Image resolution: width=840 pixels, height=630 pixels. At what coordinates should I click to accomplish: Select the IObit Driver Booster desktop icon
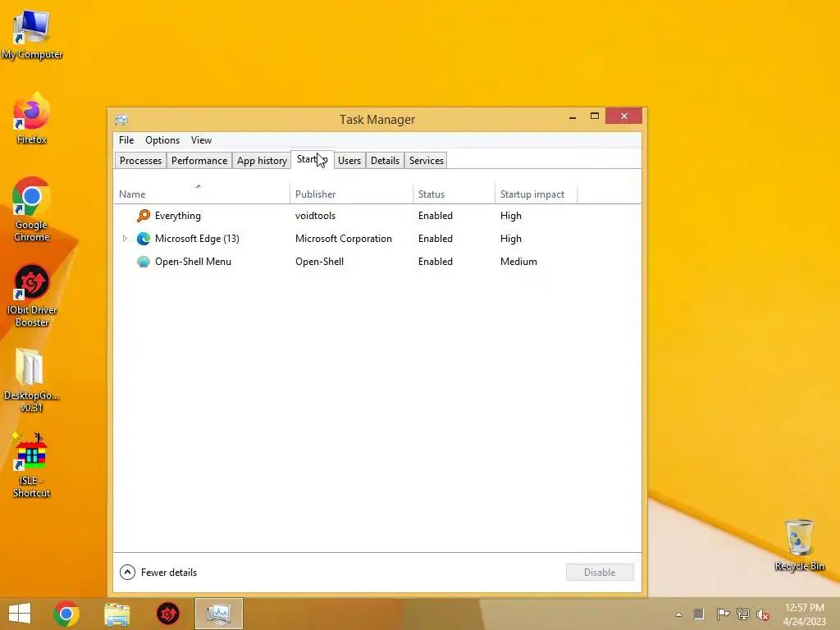(32, 295)
